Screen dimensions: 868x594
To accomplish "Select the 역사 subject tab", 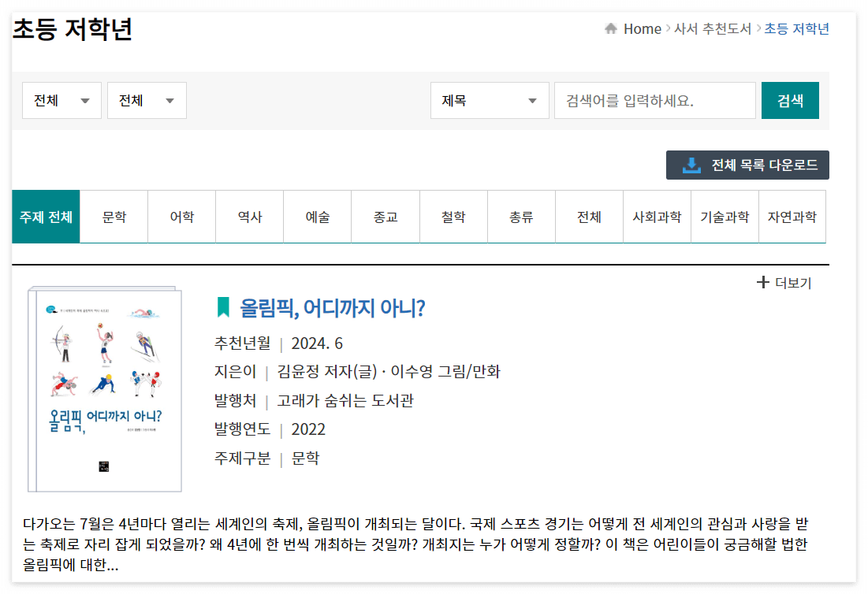I will pos(248,217).
